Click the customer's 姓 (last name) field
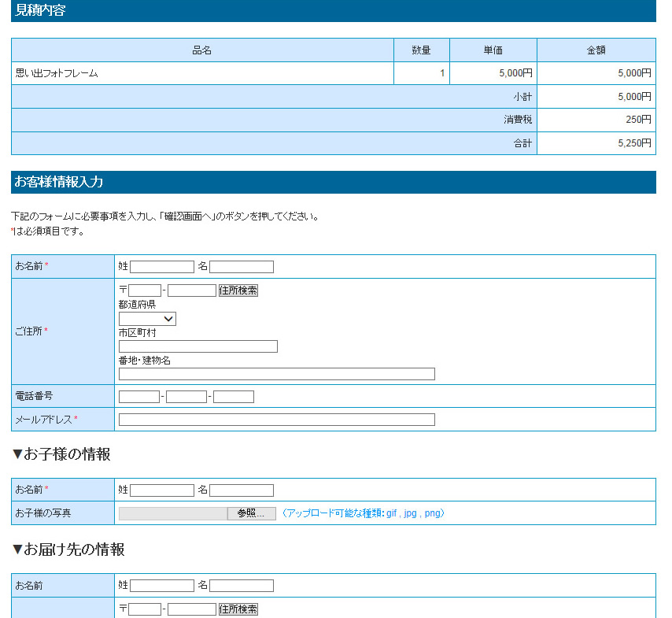This screenshot has width=672, height=618. (x=162, y=267)
